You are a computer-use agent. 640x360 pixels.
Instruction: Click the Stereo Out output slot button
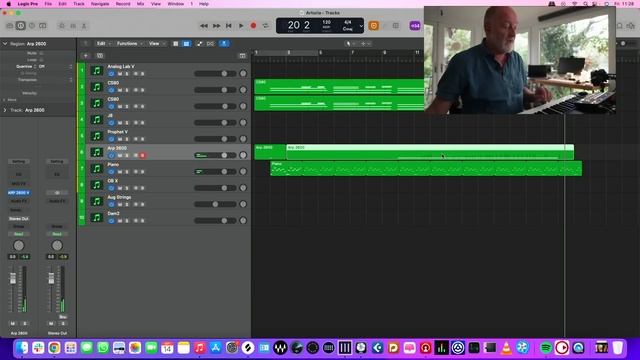coord(18,219)
